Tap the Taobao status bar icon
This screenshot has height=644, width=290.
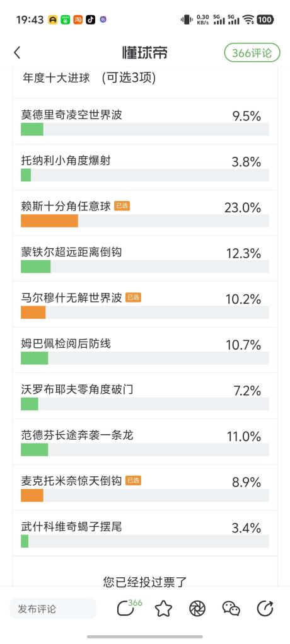coord(78,20)
